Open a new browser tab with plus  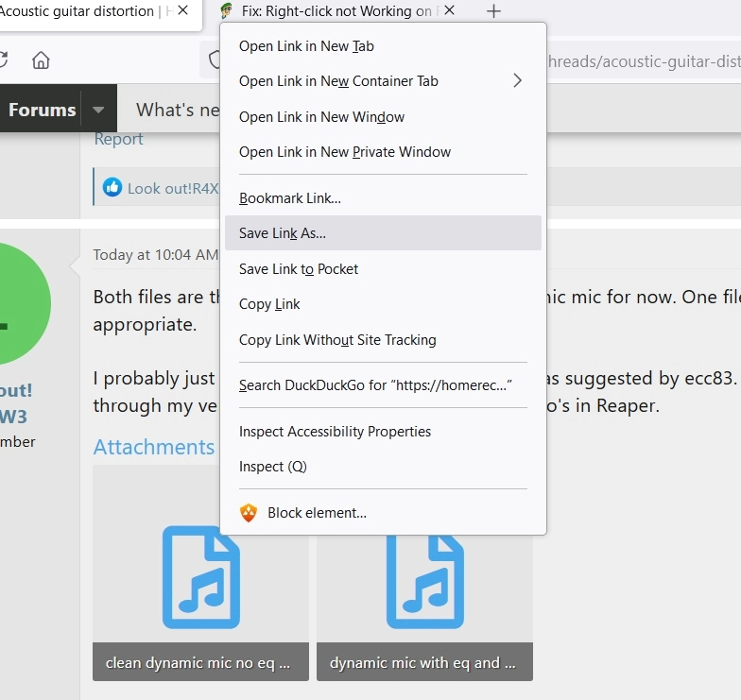point(493,11)
